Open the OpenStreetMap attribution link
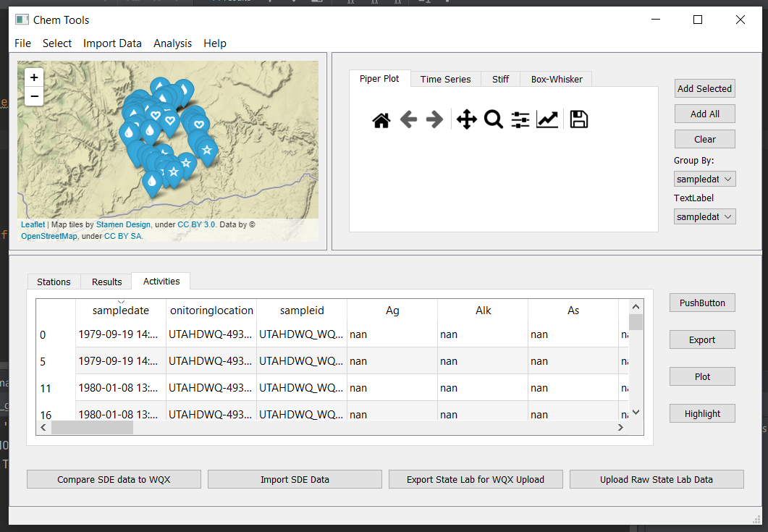The height and width of the screenshot is (532, 768). coord(48,236)
